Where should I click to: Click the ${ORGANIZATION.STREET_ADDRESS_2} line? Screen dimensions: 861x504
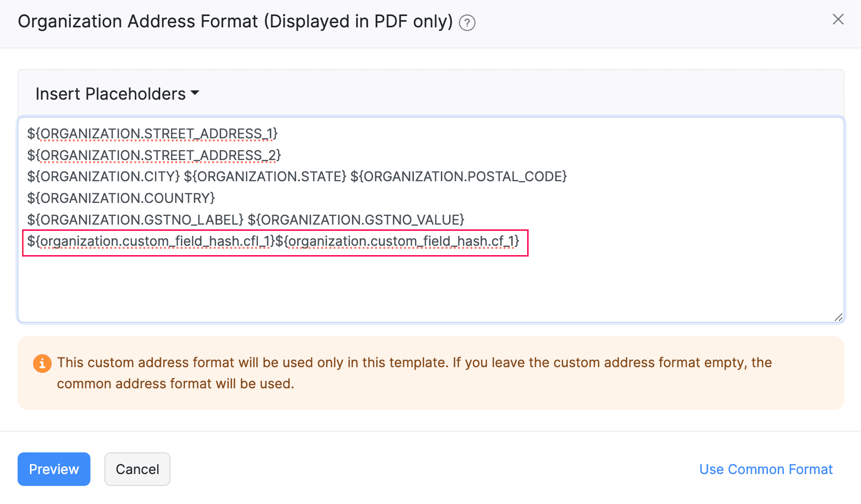[x=154, y=155]
